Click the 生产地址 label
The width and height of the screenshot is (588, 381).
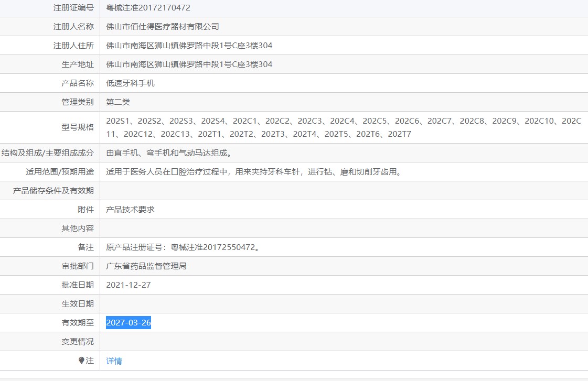78,64
